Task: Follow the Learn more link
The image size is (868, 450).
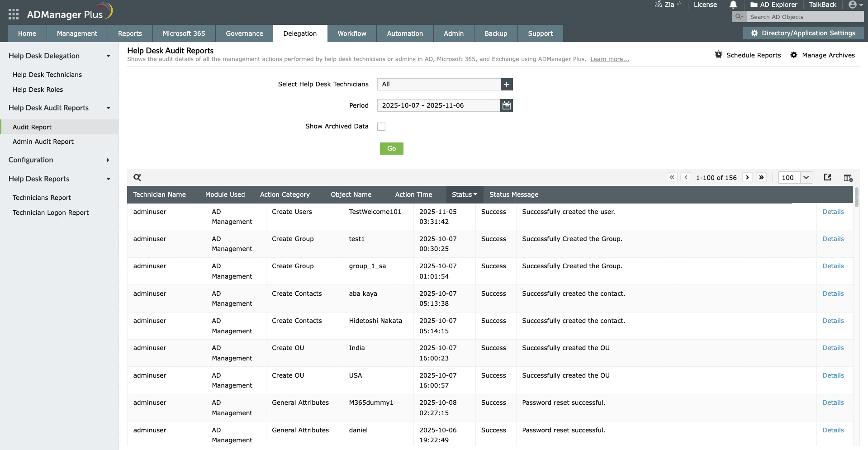Action: 610,59
